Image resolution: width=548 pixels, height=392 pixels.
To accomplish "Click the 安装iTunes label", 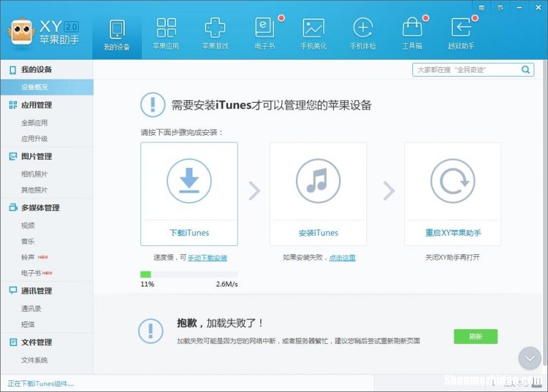I will [318, 233].
